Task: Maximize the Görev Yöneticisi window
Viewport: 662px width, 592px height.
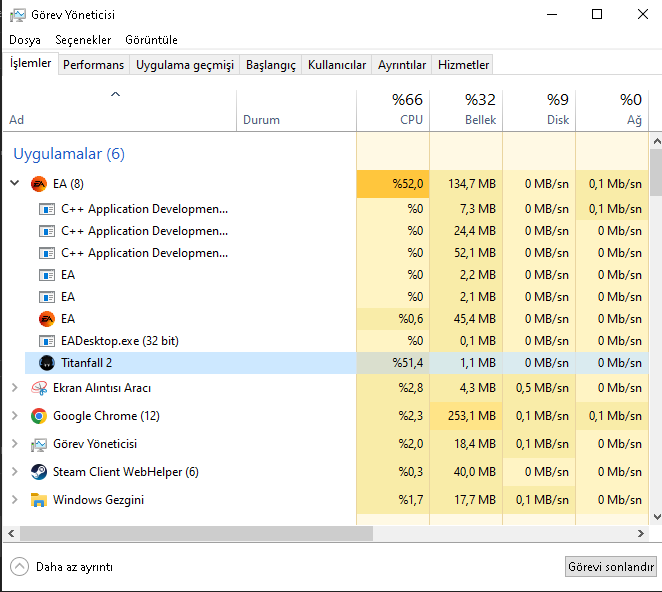Action: pyautogui.click(x=597, y=14)
